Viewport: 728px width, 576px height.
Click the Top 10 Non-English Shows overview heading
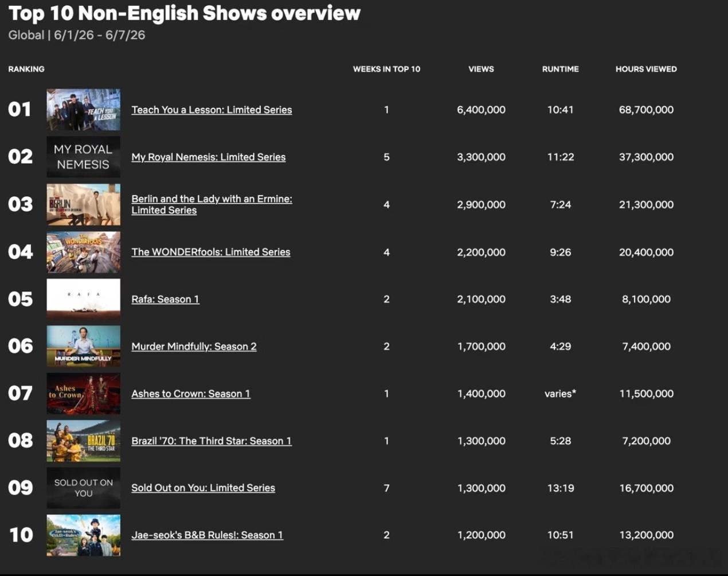(185, 13)
